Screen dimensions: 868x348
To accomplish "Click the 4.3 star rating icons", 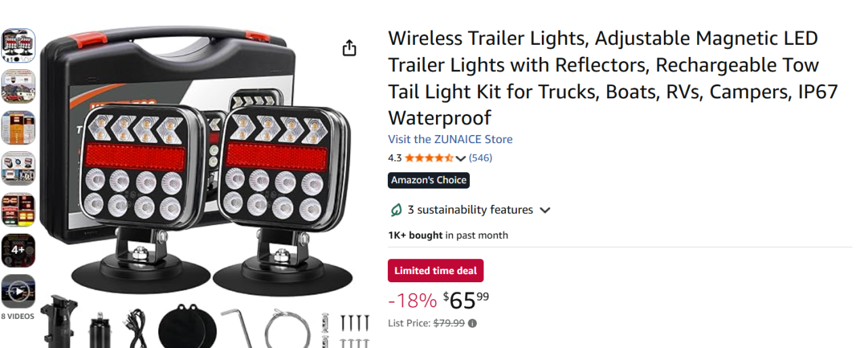I will click(430, 158).
